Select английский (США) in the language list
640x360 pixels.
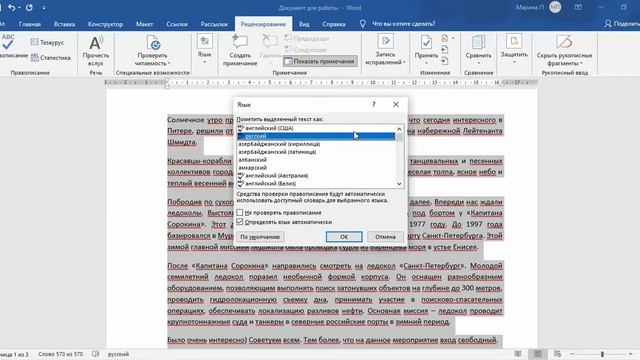(316, 128)
